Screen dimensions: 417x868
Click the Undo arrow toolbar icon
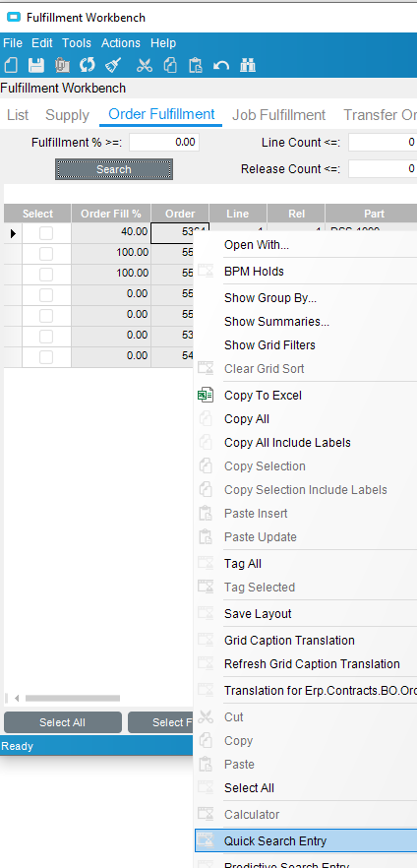(x=220, y=65)
